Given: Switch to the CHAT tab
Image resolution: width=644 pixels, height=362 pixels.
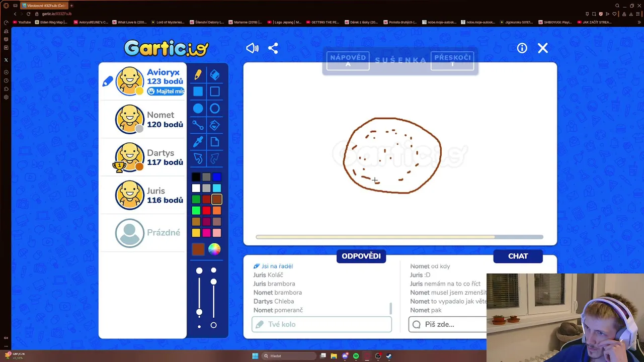Looking at the screenshot, I should click(x=518, y=256).
